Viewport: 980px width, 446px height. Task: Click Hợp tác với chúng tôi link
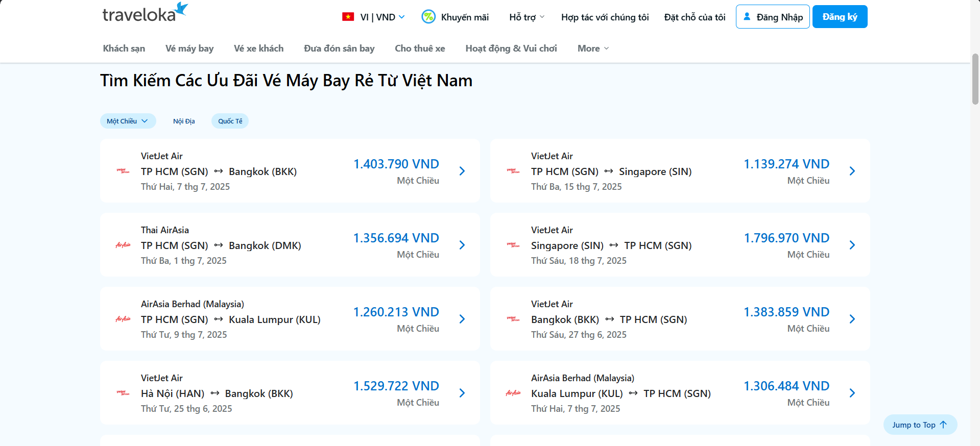pyautogui.click(x=605, y=17)
